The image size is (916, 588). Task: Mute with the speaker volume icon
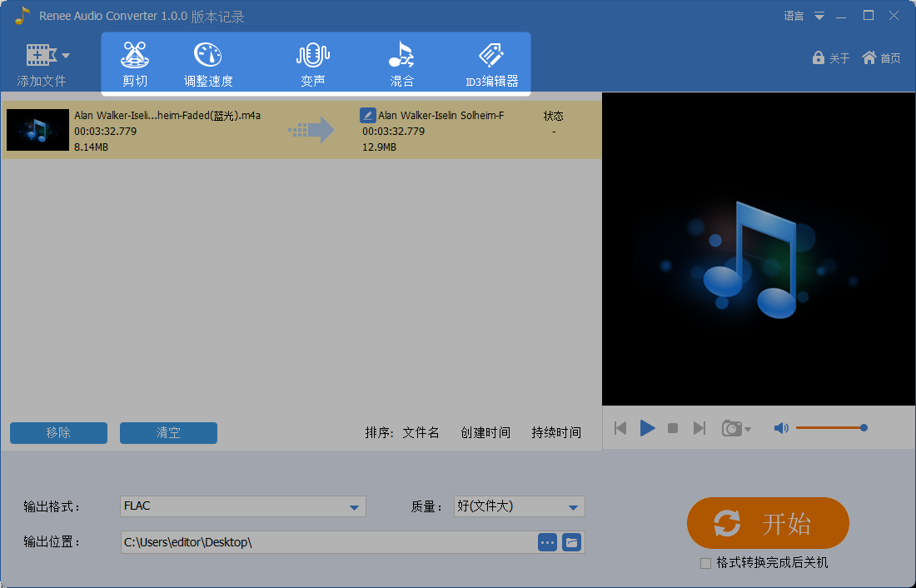pos(781,428)
